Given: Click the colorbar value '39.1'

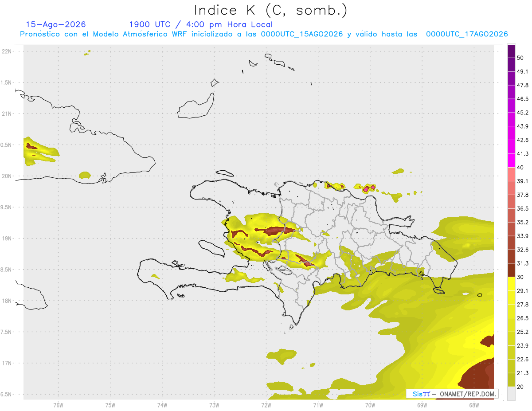Looking at the screenshot, I should tap(523, 181).
